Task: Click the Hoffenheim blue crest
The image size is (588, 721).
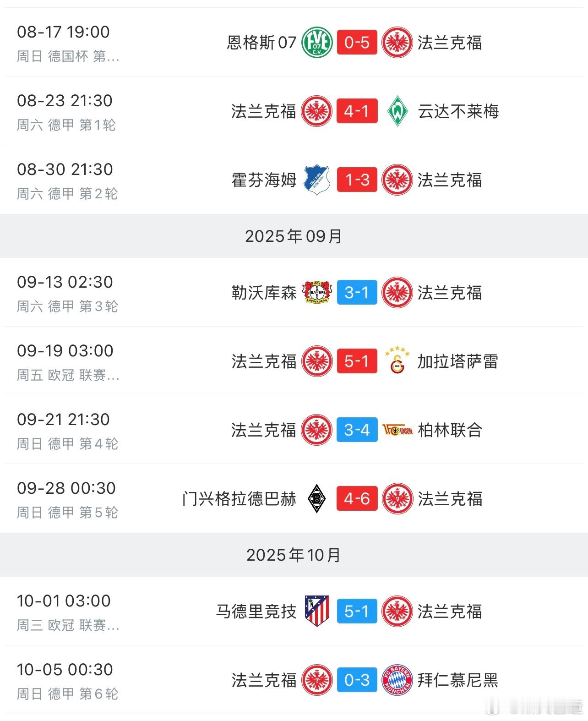Action: pyautogui.click(x=316, y=180)
